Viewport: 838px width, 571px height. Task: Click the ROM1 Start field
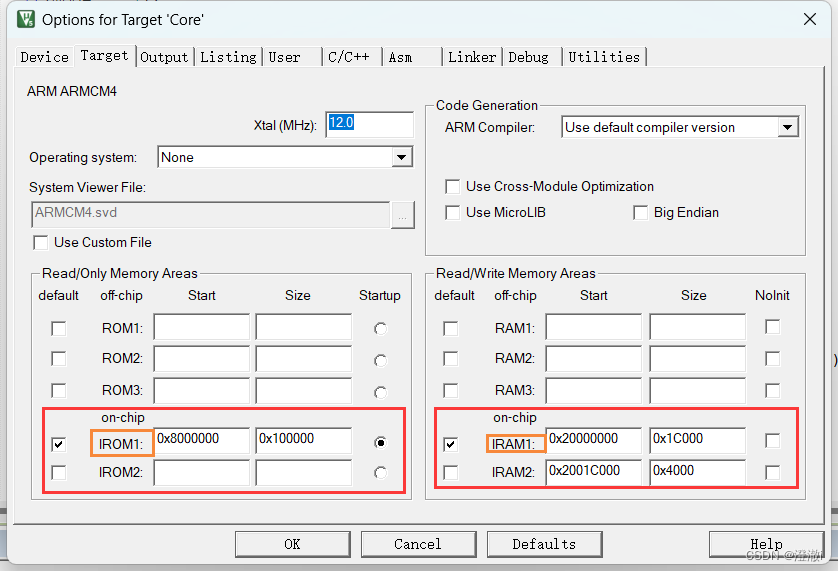tap(201, 327)
